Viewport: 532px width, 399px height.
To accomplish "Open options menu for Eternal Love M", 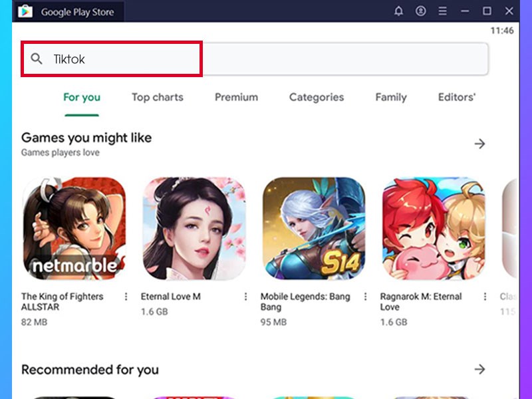I will click(x=247, y=297).
